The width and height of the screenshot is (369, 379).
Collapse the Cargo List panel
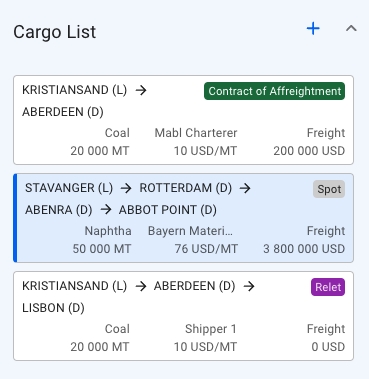351,29
